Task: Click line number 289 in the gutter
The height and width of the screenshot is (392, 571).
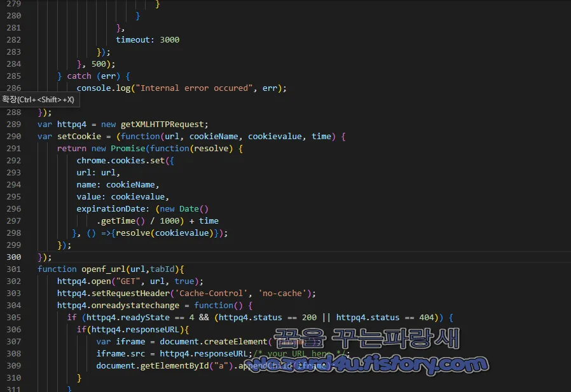Action: click(x=14, y=124)
